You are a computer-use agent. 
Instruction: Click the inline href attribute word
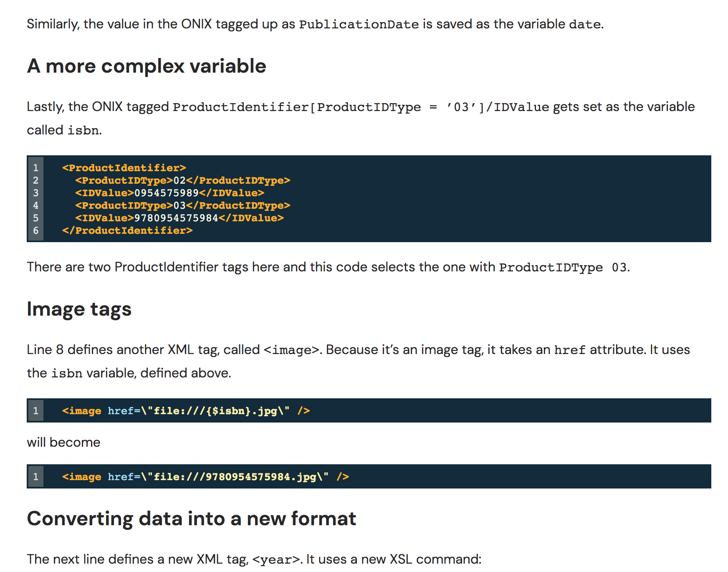click(x=569, y=350)
